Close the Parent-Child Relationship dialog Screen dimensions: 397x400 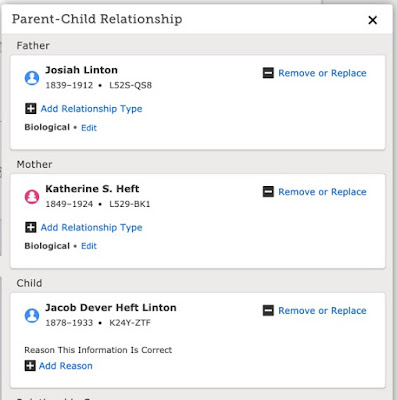pos(372,20)
